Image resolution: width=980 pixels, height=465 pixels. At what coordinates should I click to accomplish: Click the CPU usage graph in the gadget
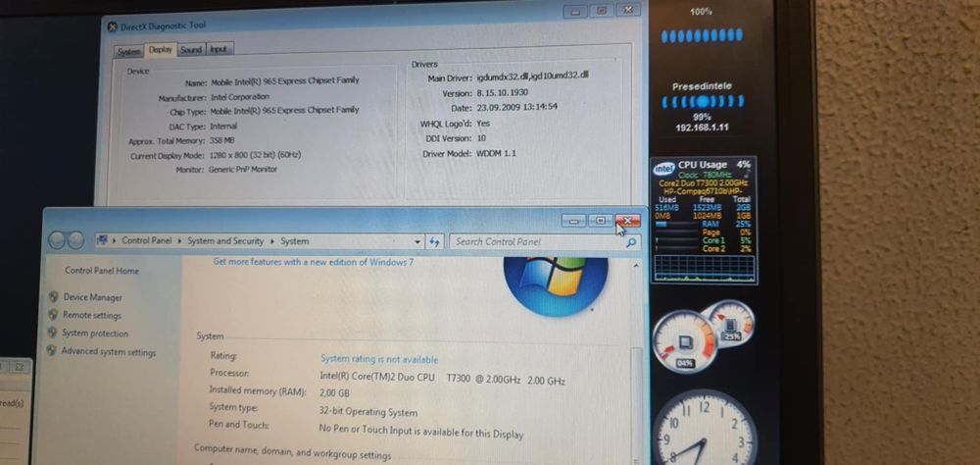[704, 267]
